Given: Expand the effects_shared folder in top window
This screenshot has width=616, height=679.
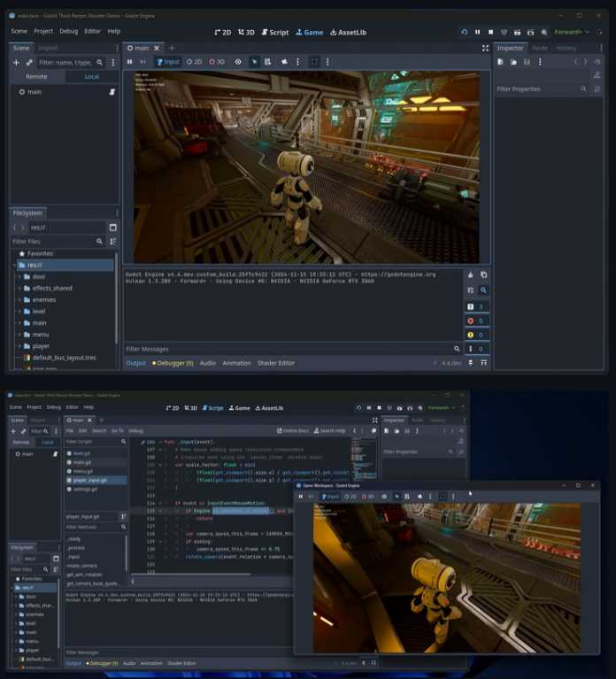Looking at the screenshot, I should pyautogui.click(x=19, y=288).
